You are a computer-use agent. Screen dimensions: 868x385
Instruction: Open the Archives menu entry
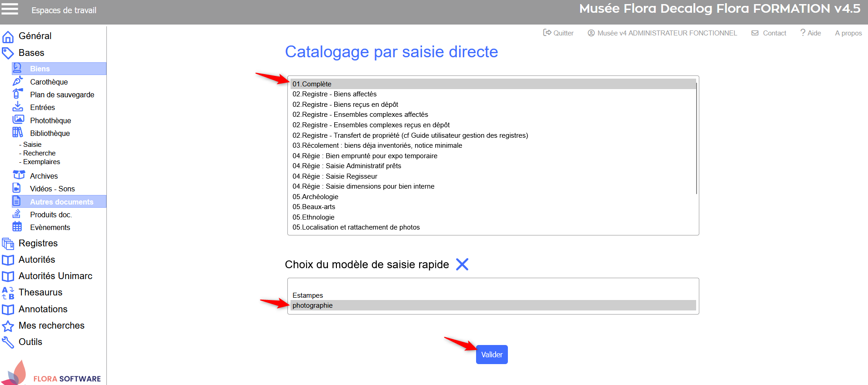(x=44, y=176)
